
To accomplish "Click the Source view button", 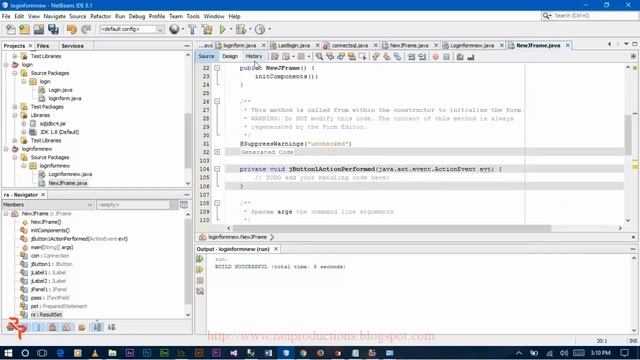I will pos(207,56).
